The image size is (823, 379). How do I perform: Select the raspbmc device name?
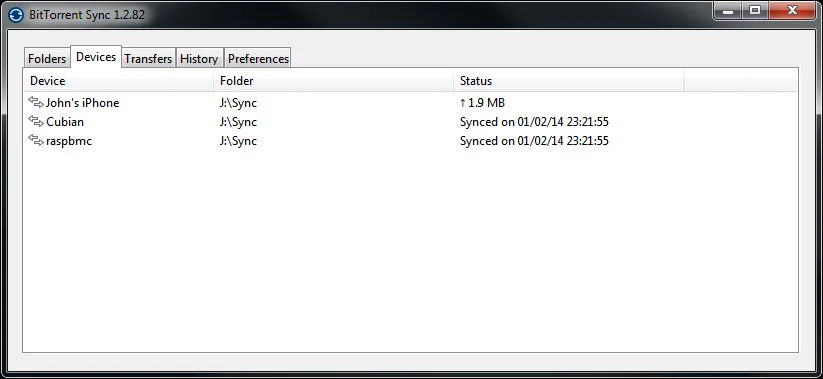pos(69,141)
